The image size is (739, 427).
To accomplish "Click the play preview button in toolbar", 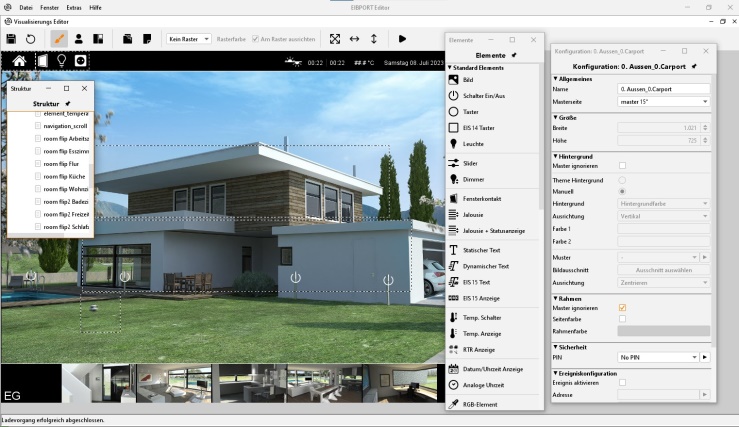I will pyautogui.click(x=402, y=39).
